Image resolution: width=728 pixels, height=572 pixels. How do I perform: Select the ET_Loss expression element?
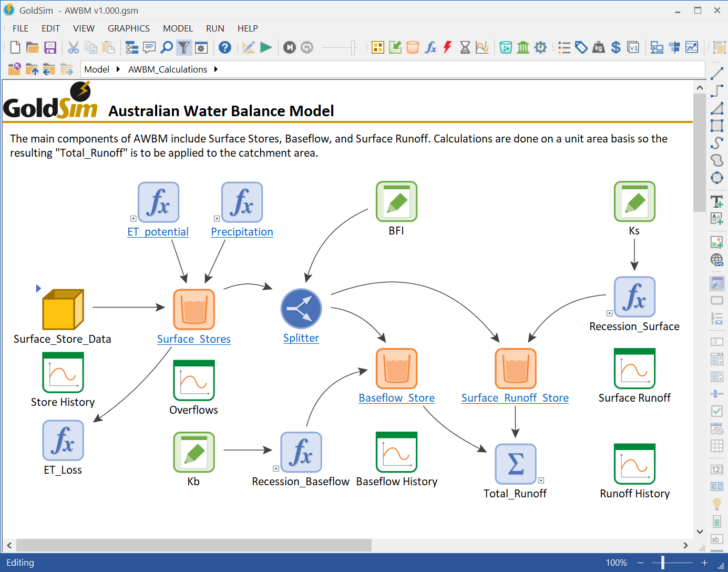click(x=63, y=441)
